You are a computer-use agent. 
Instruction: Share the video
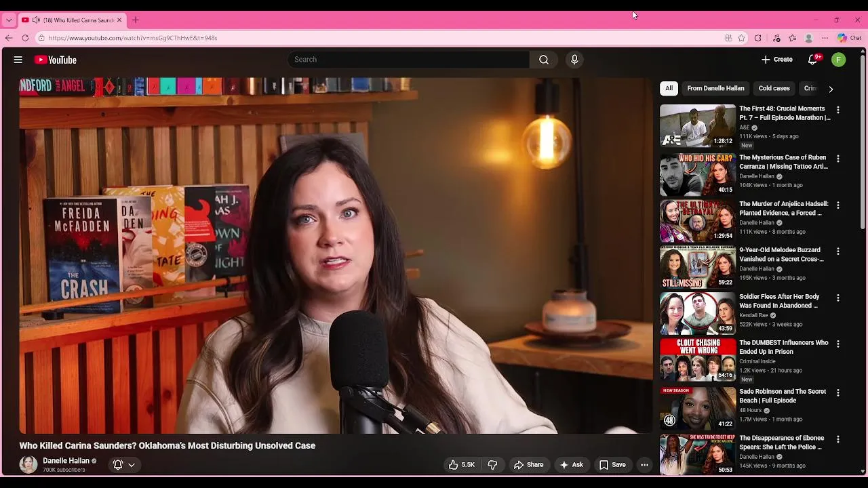coord(528,465)
